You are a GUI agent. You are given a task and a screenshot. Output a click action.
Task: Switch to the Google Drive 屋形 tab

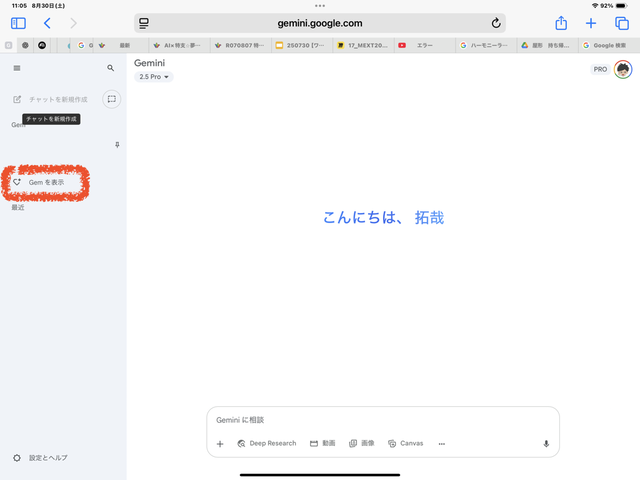pos(547,45)
